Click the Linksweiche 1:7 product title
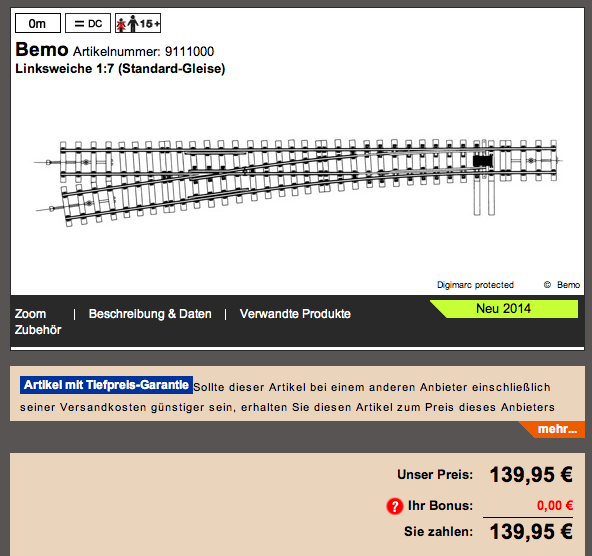Viewport: 592px width, 556px height. pyautogui.click(x=120, y=69)
